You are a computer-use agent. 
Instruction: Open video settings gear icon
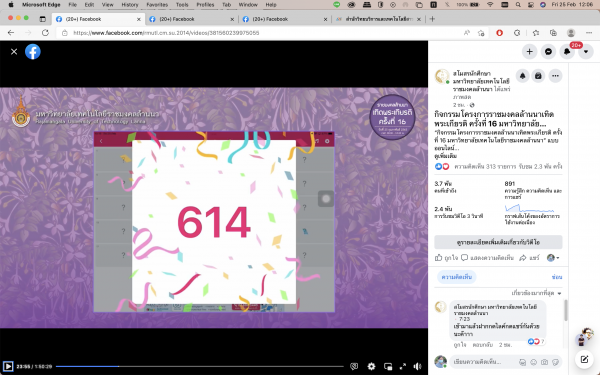pyautogui.click(x=371, y=367)
